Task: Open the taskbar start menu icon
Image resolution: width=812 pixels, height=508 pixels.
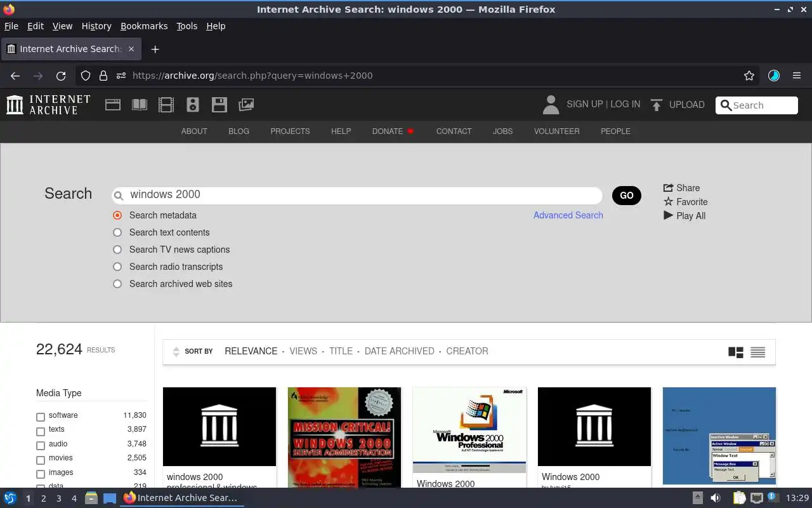Action: pyautogui.click(x=10, y=498)
